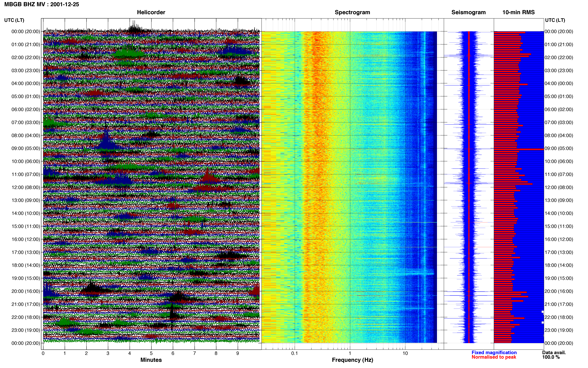Click the Helicorder panel heading
This screenshot has height=368, width=588.
pyautogui.click(x=151, y=12)
